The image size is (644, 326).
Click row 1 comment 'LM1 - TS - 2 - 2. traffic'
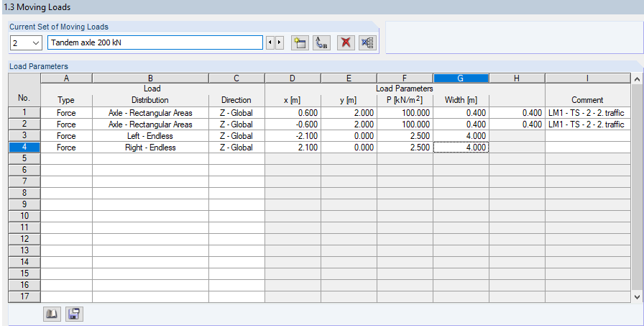(588, 113)
